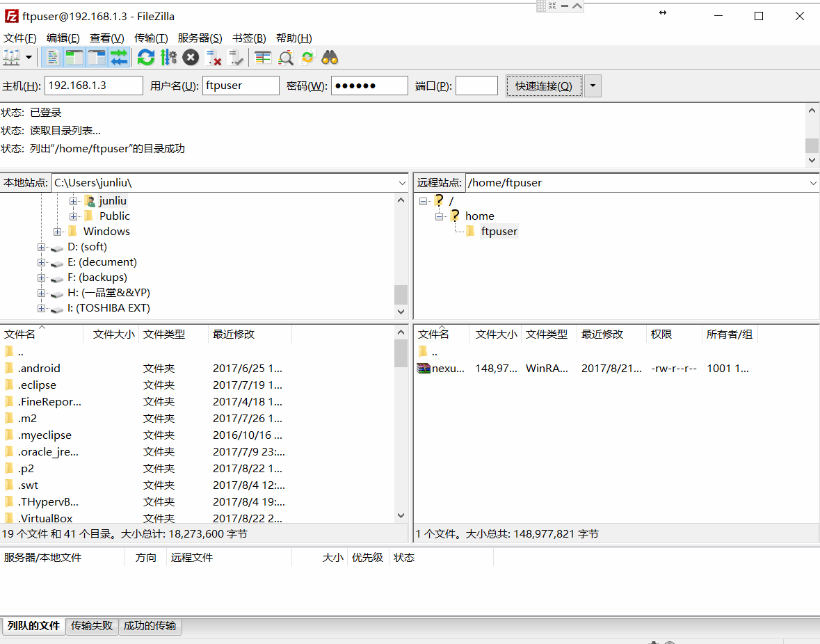Select the .eclipse folder

(x=37, y=385)
